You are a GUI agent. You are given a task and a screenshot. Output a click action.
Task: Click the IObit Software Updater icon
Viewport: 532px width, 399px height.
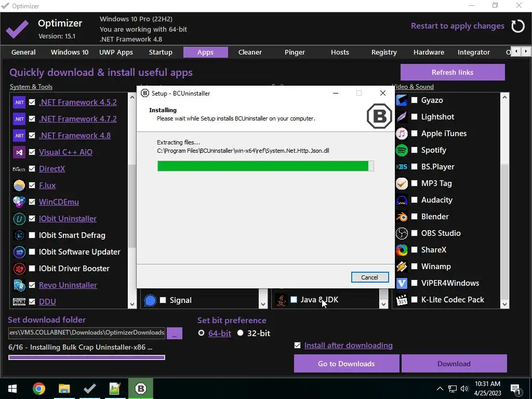coord(19,252)
